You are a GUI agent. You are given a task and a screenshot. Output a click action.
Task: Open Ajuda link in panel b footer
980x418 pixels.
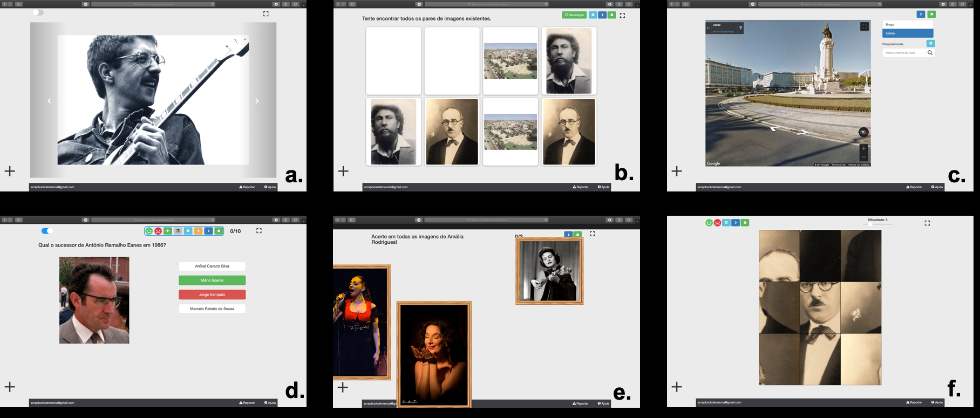(x=604, y=187)
